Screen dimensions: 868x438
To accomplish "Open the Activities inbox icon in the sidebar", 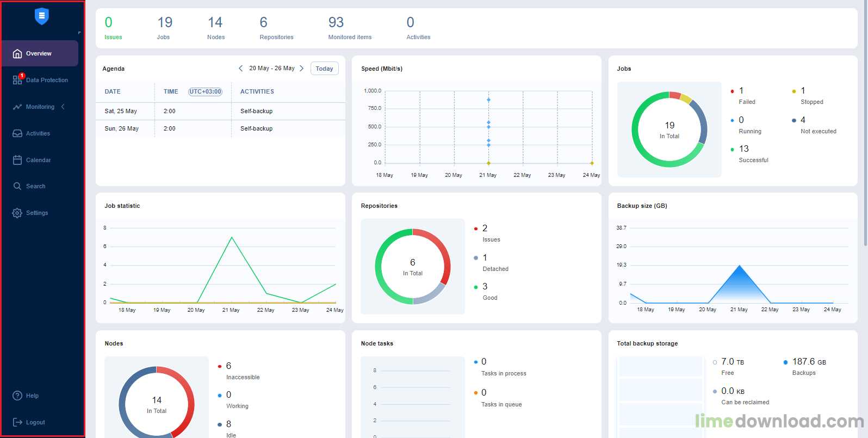I will 17,133.
